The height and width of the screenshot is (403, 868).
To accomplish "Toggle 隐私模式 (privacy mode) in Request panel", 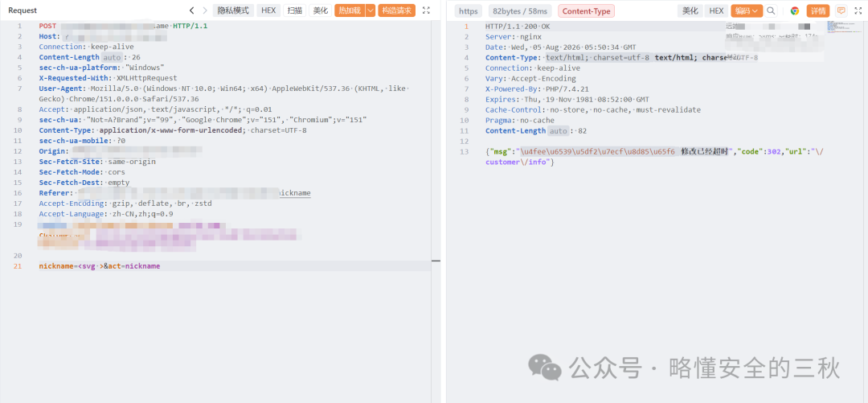I will pyautogui.click(x=233, y=10).
